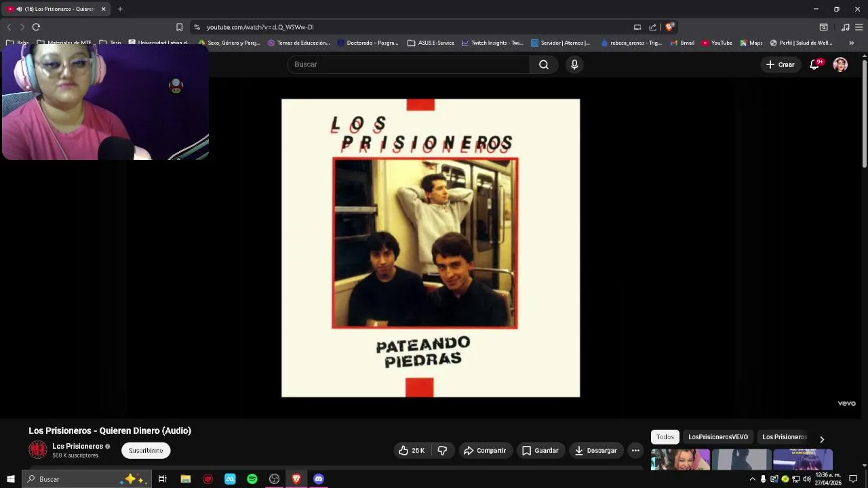
Task: Click the Windows Start button
Action: 11,479
